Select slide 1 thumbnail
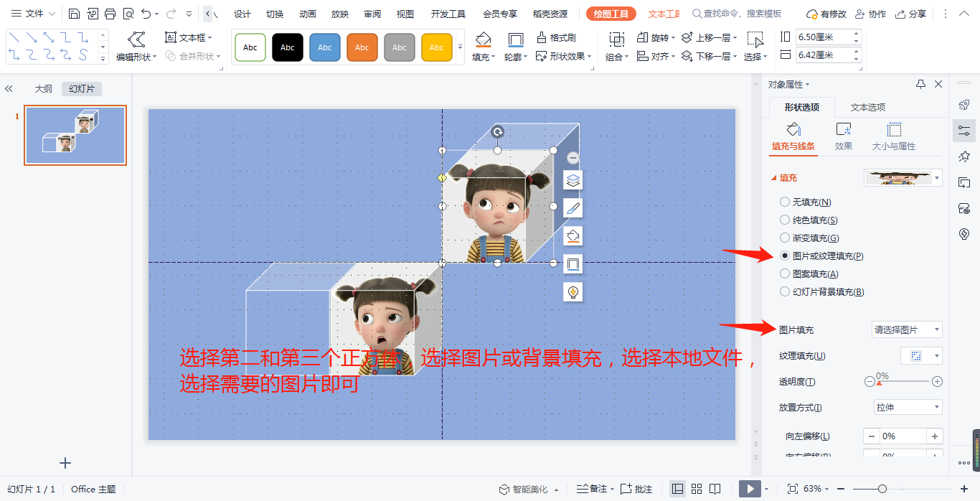980x501 pixels. pos(75,136)
